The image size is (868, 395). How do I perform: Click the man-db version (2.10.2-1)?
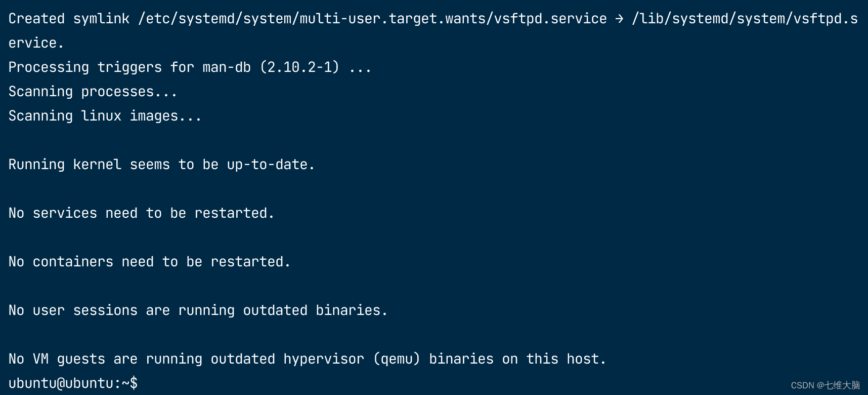click(x=299, y=67)
